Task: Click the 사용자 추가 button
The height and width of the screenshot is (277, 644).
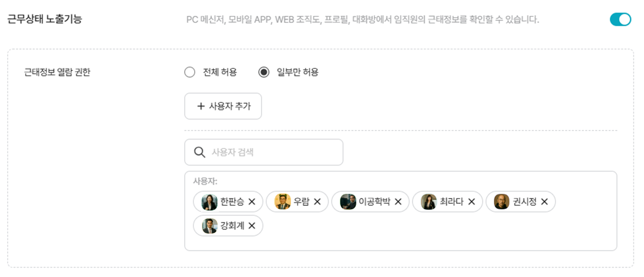Action: (223, 106)
